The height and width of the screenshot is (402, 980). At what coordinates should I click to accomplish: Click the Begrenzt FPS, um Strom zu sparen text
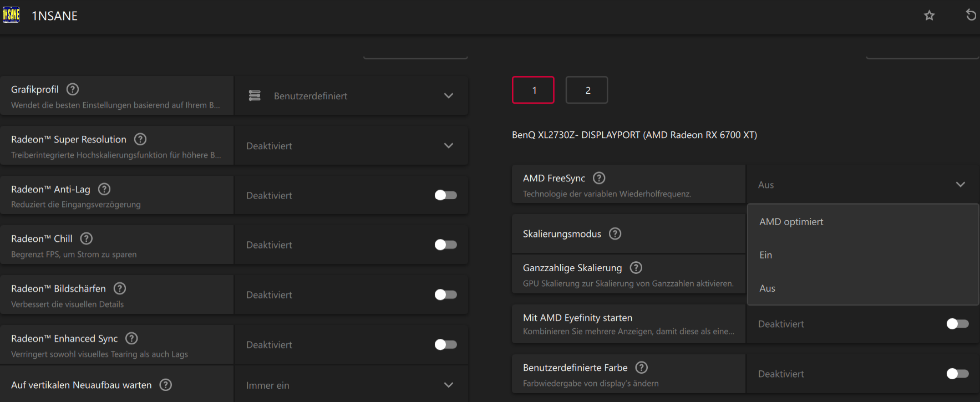coord(74,255)
